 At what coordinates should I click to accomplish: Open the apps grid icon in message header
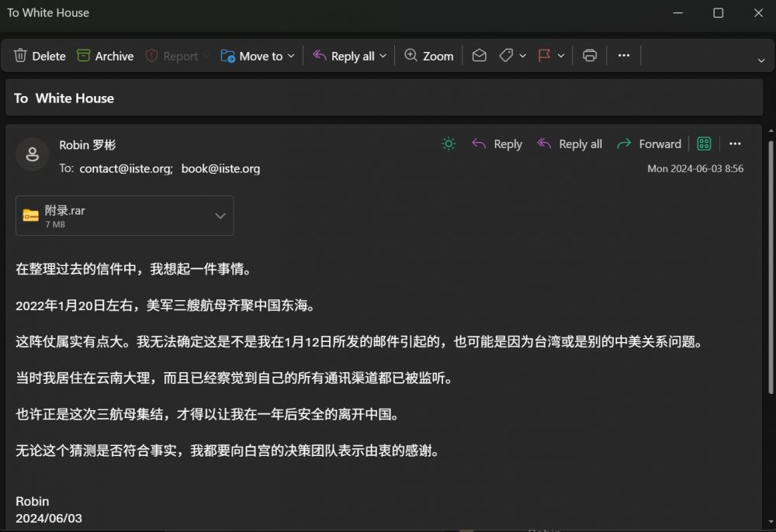704,144
